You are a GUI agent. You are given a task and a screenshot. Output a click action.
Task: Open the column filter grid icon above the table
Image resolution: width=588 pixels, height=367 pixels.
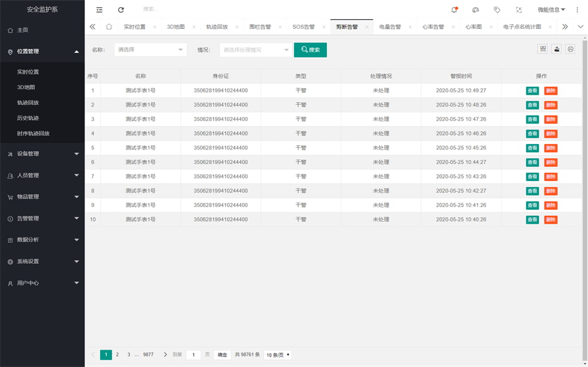tap(543, 49)
